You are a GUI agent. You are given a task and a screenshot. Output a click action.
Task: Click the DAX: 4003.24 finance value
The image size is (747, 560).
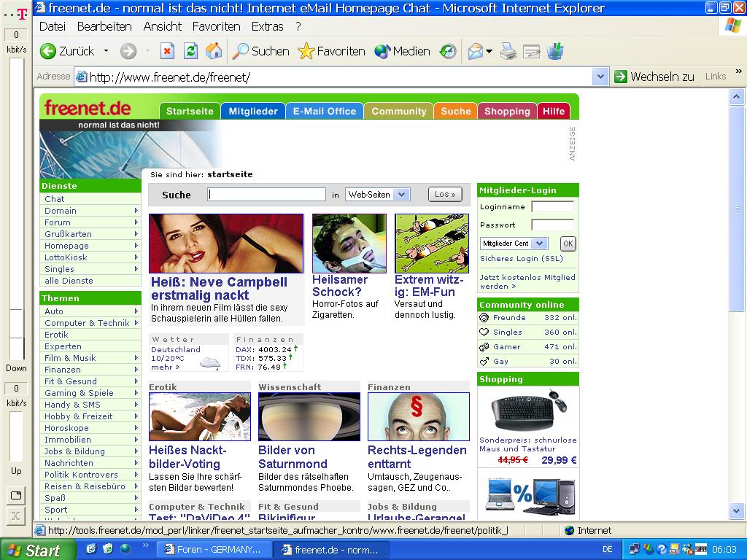pyautogui.click(x=274, y=349)
